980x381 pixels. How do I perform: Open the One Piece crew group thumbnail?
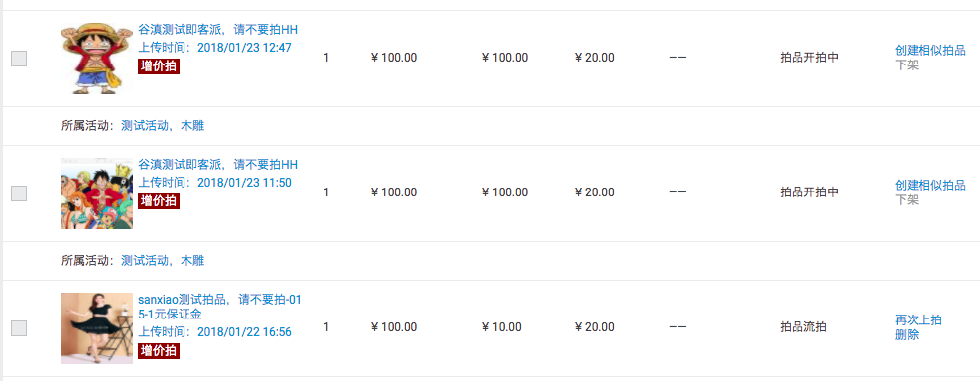click(x=97, y=193)
